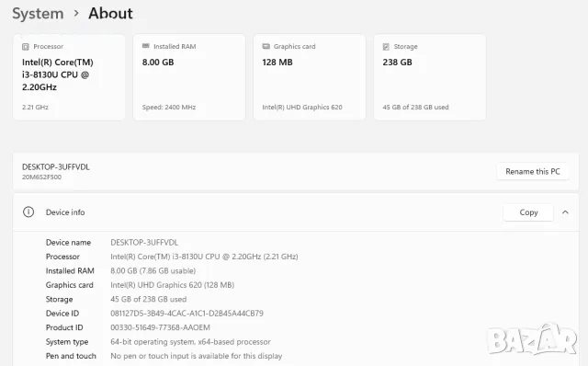Click the Processor chip icon
The height and width of the screenshot is (366, 588).
(x=26, y=47)
